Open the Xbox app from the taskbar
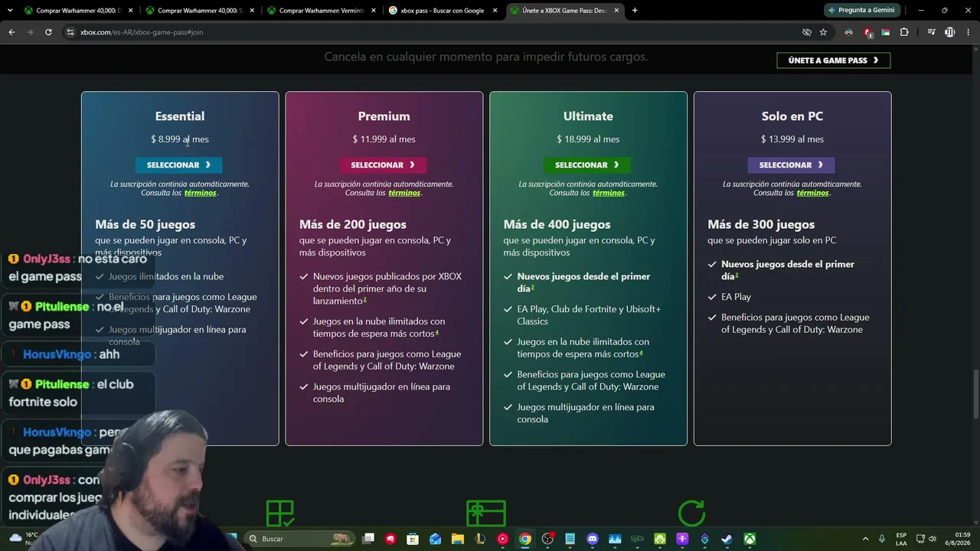This screenshot has height=551, width=980. point(750,539)
